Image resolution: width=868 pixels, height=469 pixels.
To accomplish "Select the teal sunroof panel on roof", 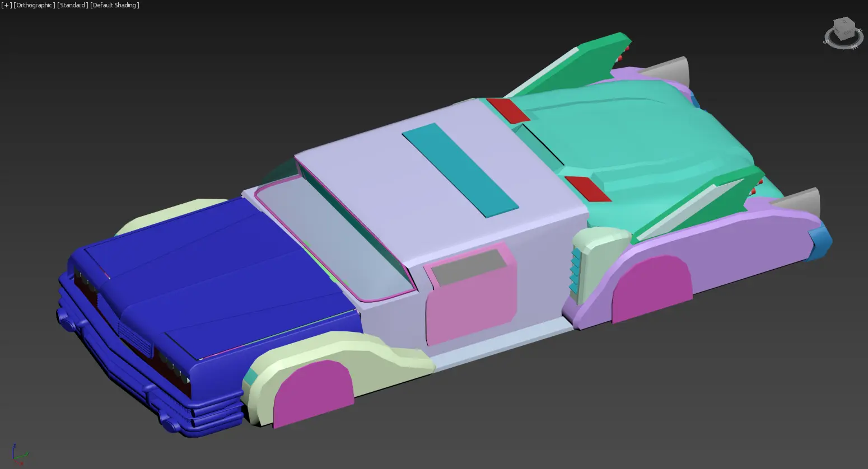I will [460, 169].
